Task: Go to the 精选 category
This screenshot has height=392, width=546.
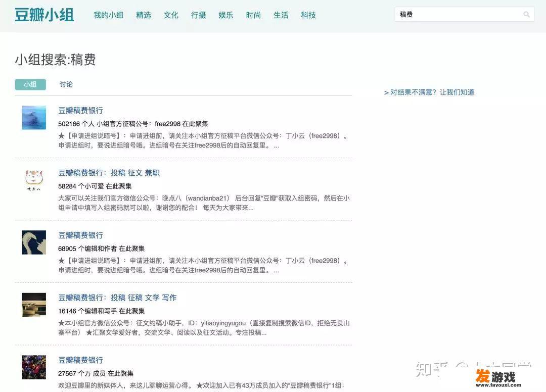Action: point(144,15)
